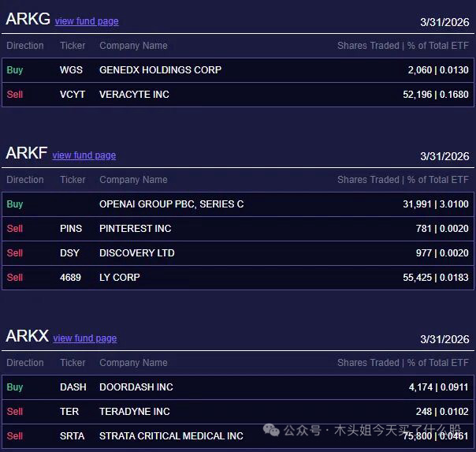Click the ARKF 3/31/2026 date

444,156
